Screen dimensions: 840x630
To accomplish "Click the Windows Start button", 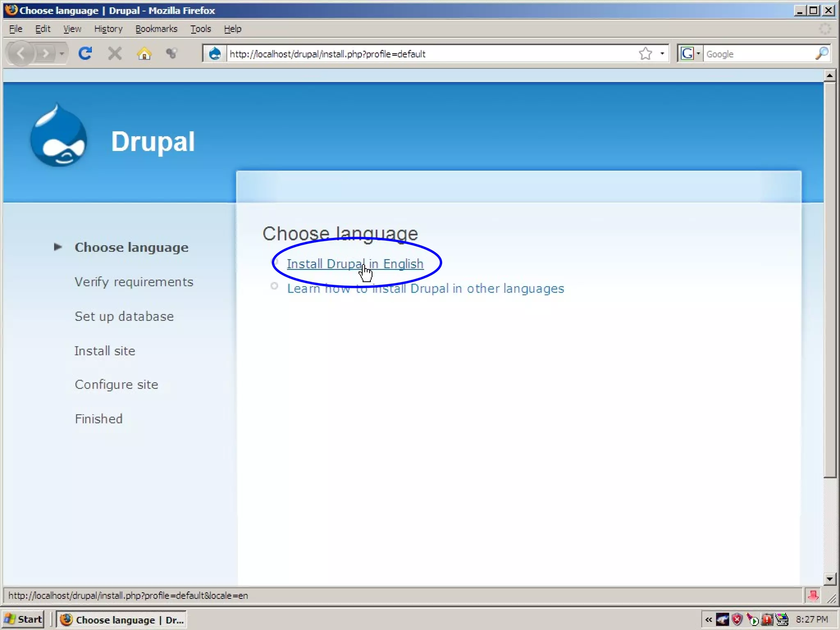I will click(x=23, y=619).
